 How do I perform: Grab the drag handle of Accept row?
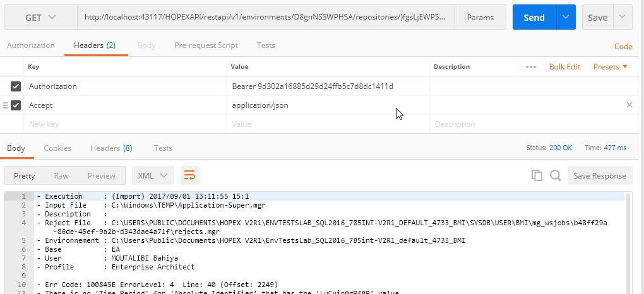tap(5, 105)
